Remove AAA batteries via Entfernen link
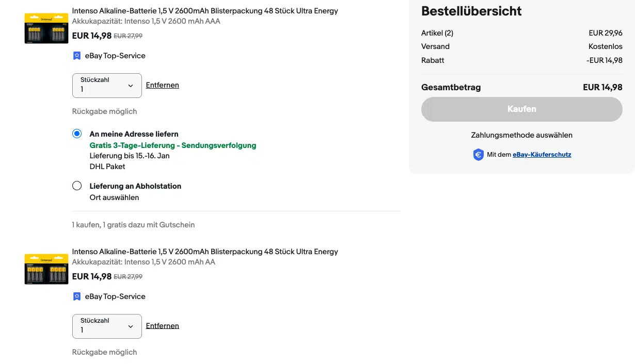The height and width of the screenshot is (364, 635). point(162,85)
